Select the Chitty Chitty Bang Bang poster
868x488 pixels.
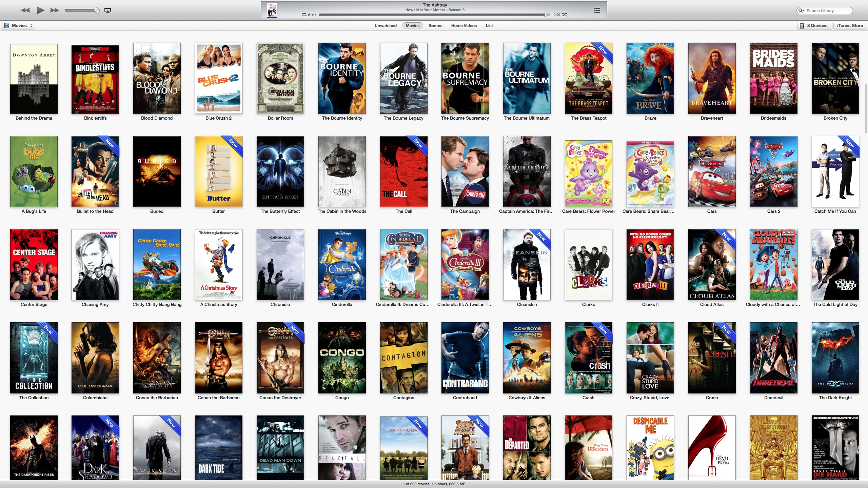[157, 265]
